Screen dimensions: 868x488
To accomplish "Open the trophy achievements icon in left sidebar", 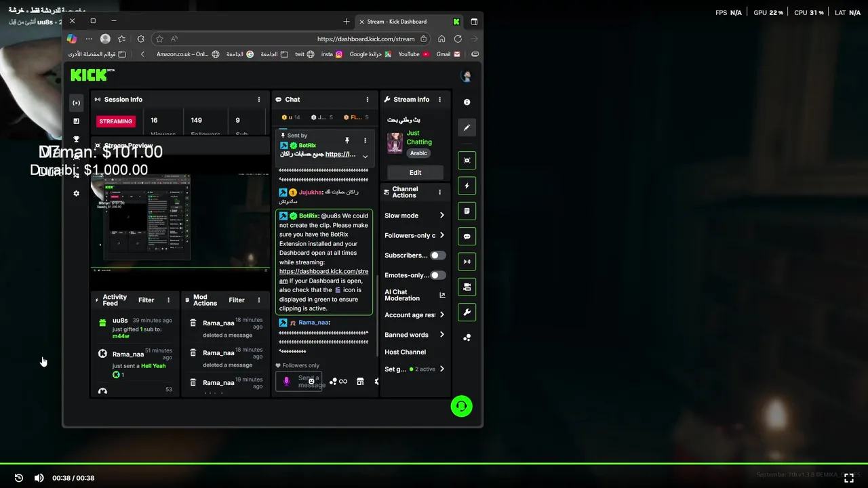I will pyautogui.click(x=77, y=140).
